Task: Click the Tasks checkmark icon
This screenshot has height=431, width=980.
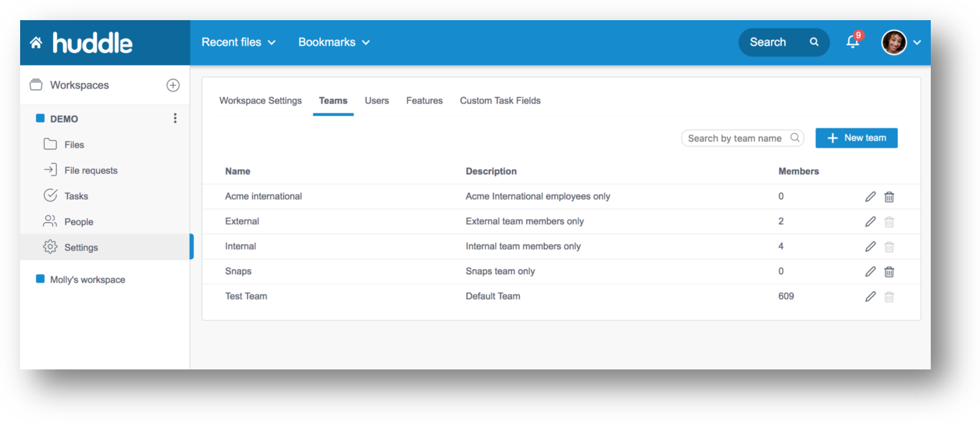Action: click(x=50, y=195)
